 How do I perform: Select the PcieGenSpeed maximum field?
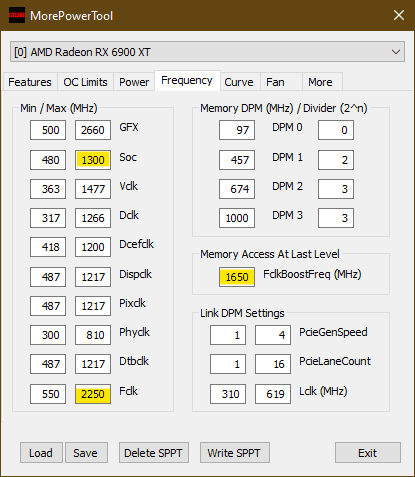[273, 335]
